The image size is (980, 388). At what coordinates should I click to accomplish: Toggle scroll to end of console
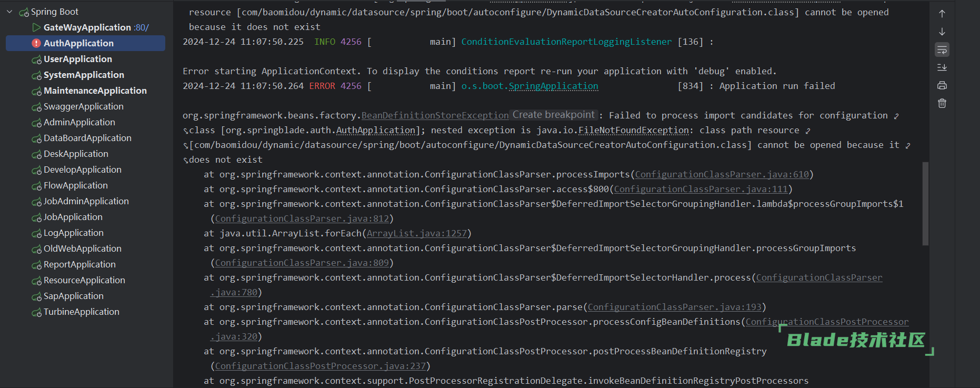tap(942, 67)
